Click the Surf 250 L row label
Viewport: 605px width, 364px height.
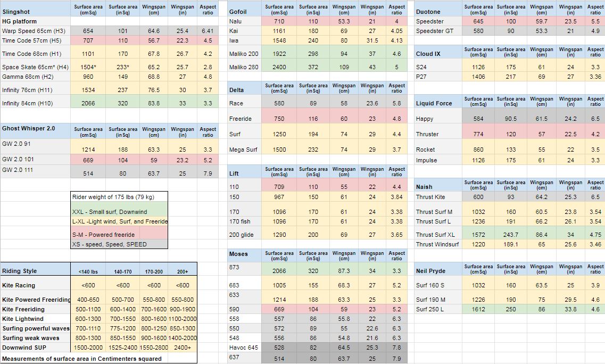[438, 309]
